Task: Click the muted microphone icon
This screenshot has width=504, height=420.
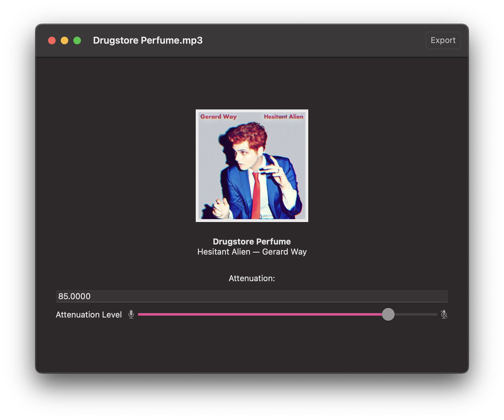Action: [444, 314]
